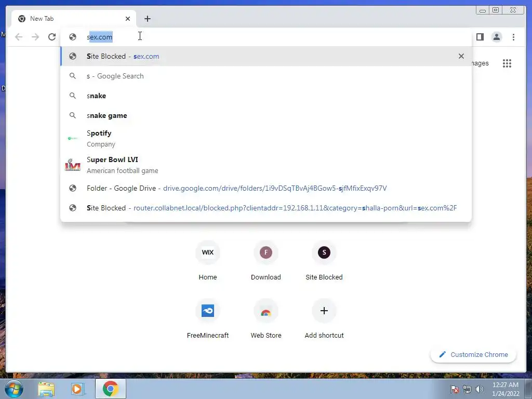
Task: Open the Download shortcut
Action: (266, 261)
